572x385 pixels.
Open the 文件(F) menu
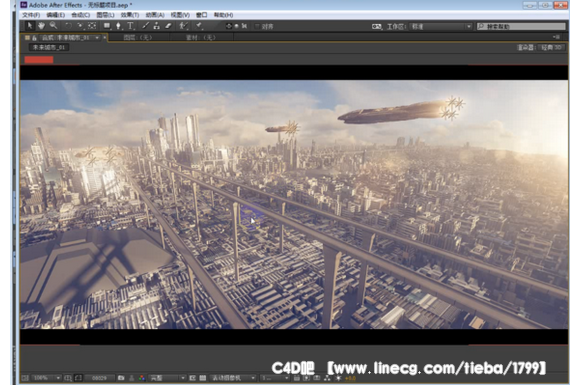point(31,15)
